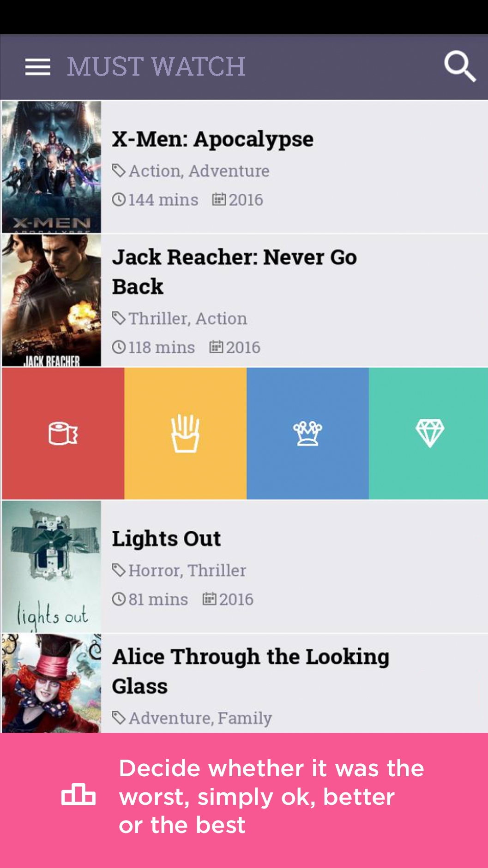Tap the Alice Mad Hatter poster thumbnail
The width and height of the screenshot is (488, 868).
click(51, 684)
